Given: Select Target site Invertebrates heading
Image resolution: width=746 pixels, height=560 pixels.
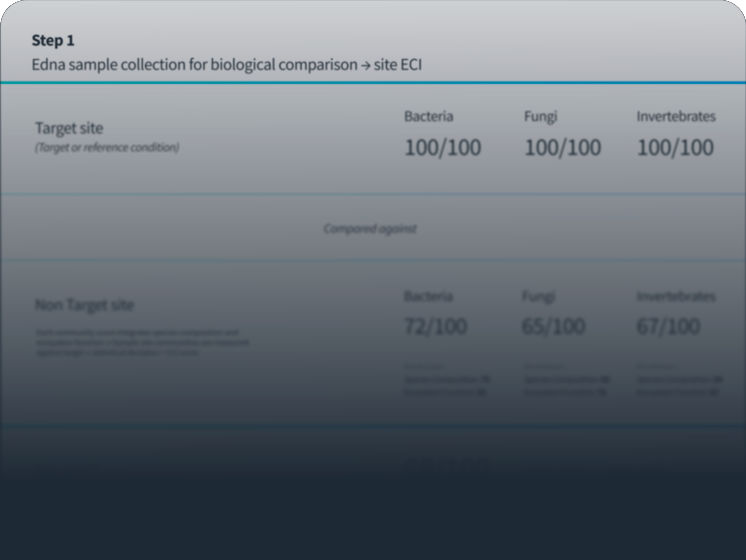Looking at the screenshot, I should (676, 116).
